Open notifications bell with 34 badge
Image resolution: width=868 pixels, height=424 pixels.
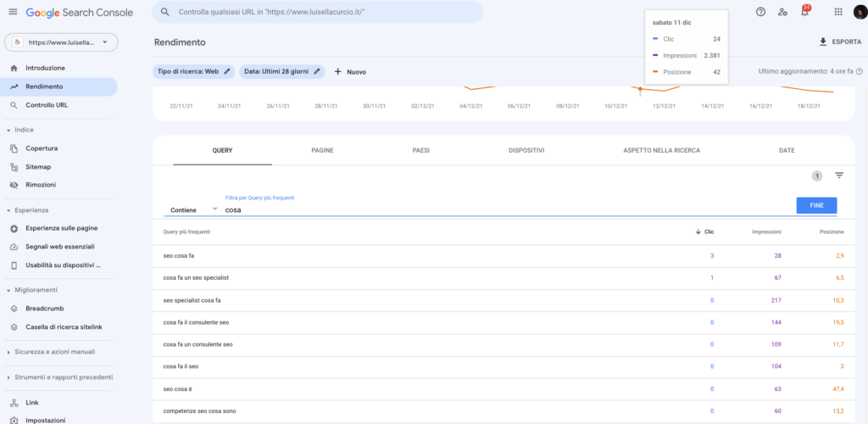coord(805,11)
